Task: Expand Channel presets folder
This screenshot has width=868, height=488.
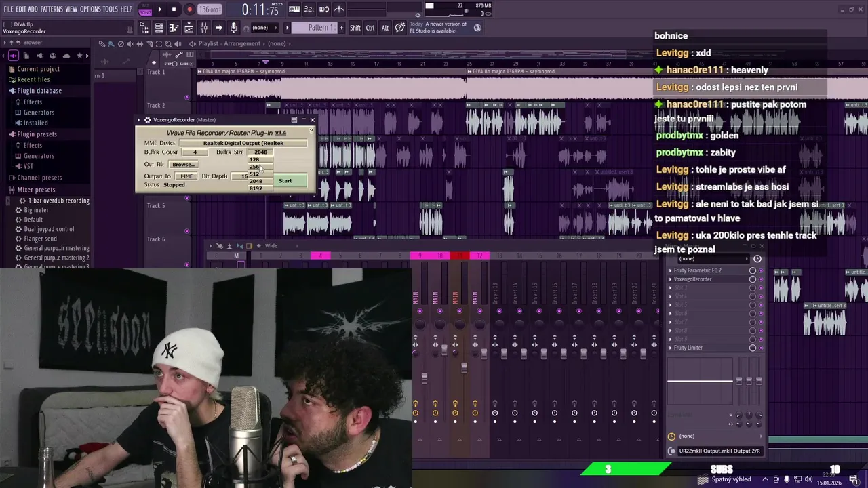Action: tap(39, 178)
